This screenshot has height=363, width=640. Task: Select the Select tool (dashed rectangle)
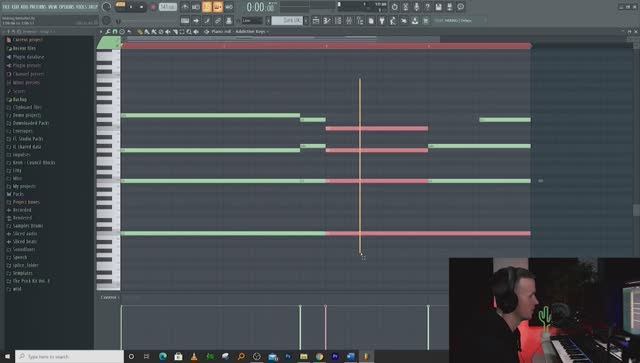pos(182,31)
